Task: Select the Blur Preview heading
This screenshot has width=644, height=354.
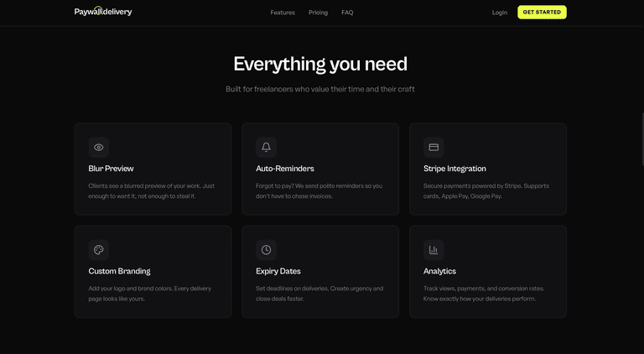Action: click(111, 169)
